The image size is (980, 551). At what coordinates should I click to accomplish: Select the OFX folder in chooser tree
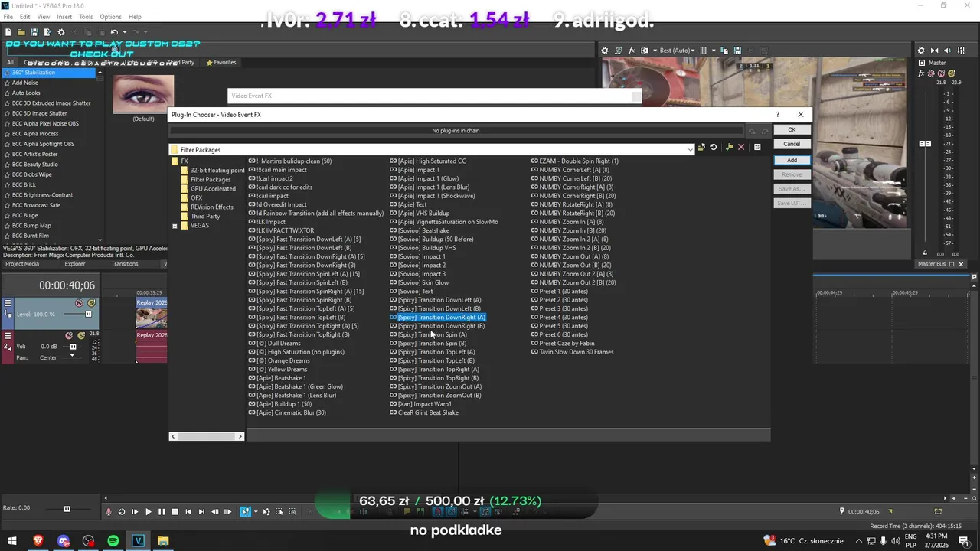click(x=196, y=198)
